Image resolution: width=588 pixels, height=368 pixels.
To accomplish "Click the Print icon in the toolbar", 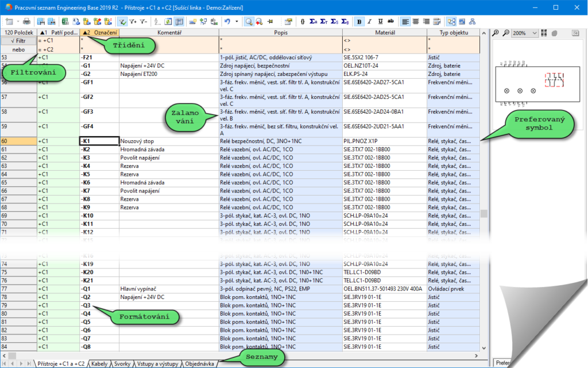I will [x=26, y=21].
